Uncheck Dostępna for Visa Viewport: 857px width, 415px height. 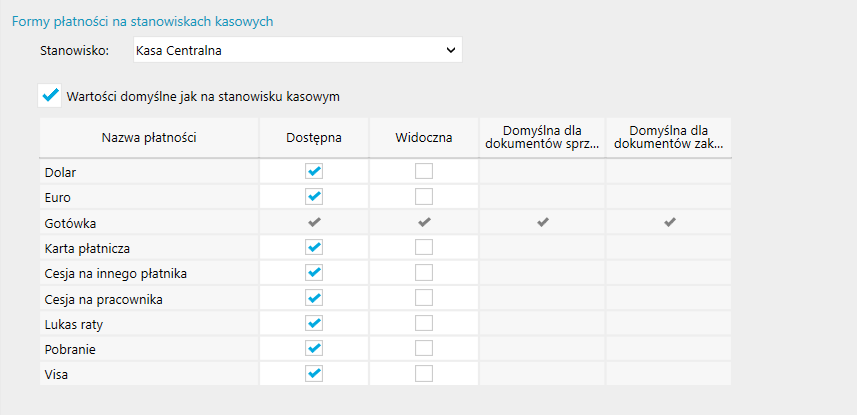314,373
